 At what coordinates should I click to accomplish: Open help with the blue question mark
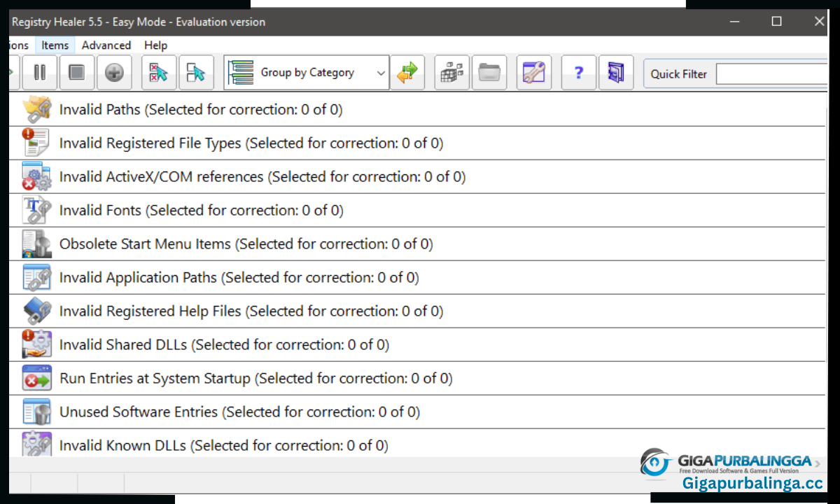pyautogui.click(x=579, y=73)
